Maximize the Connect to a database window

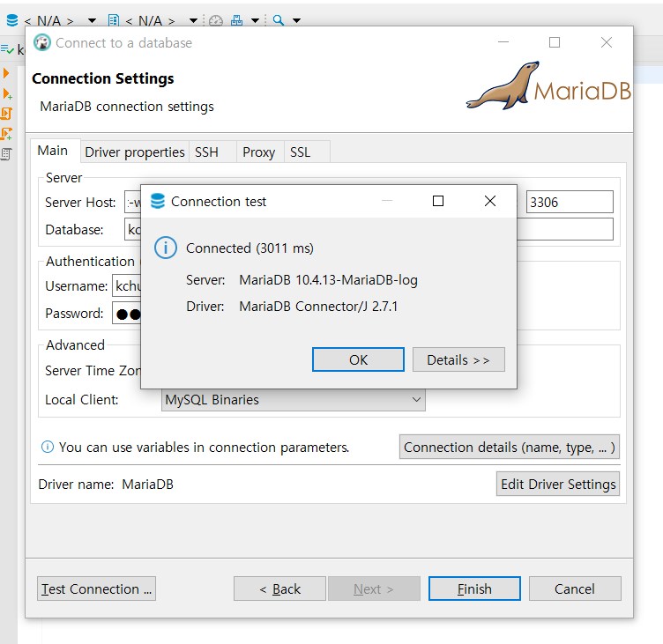tap(555, 42)
